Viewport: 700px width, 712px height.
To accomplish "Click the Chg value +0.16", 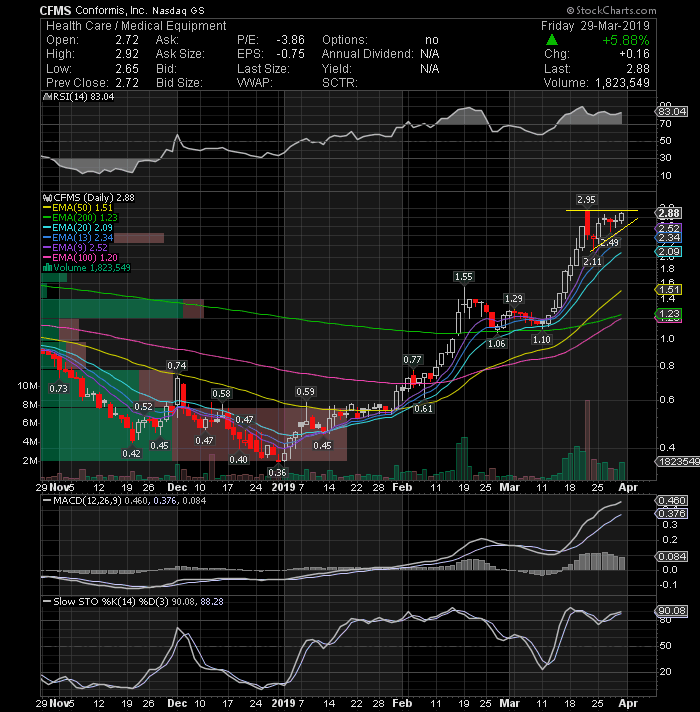I will [635, 54].
